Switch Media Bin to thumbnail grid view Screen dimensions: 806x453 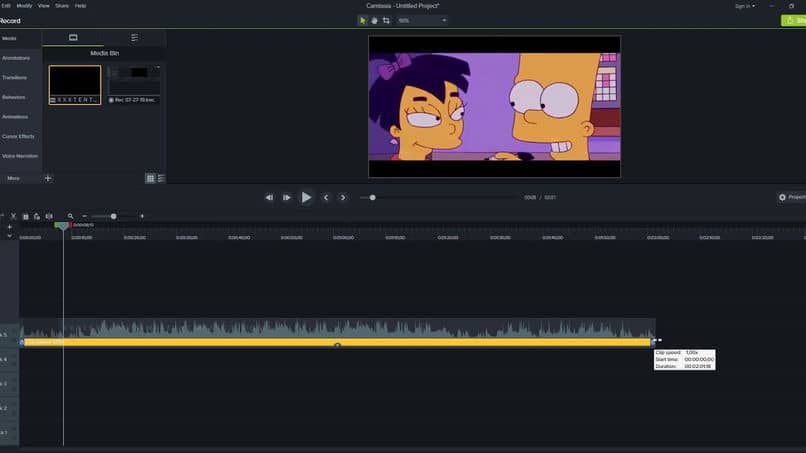point(150,178)
